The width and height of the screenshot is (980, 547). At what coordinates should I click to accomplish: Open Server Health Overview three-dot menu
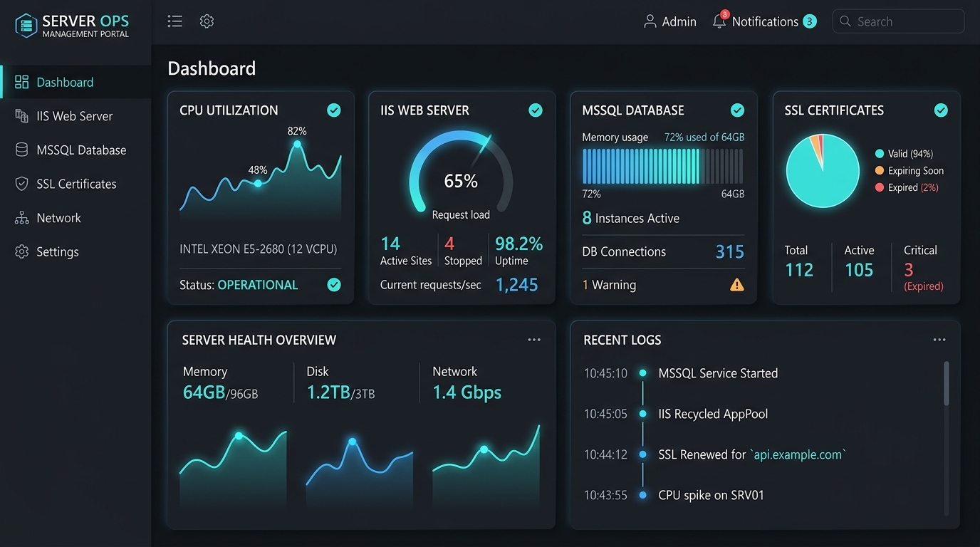coord(534,340)
